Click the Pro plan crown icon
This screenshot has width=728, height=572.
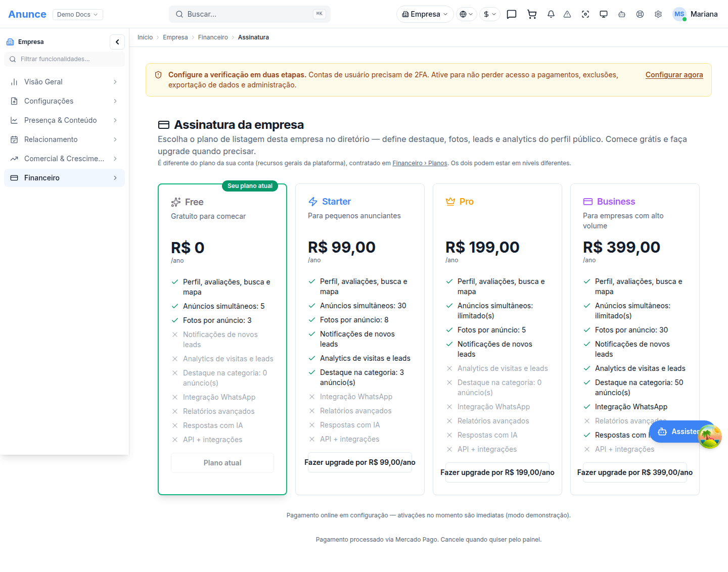[x=450, y=202]
